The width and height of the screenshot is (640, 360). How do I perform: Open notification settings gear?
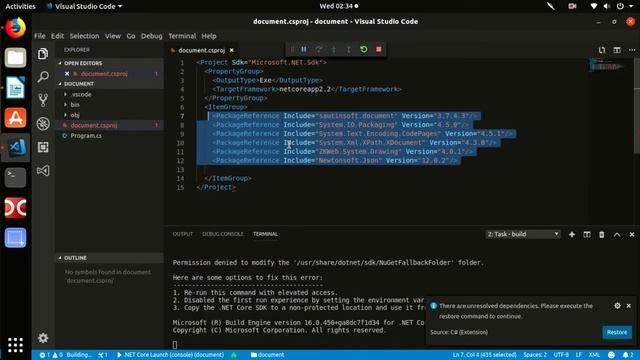(x=617, y=305)
